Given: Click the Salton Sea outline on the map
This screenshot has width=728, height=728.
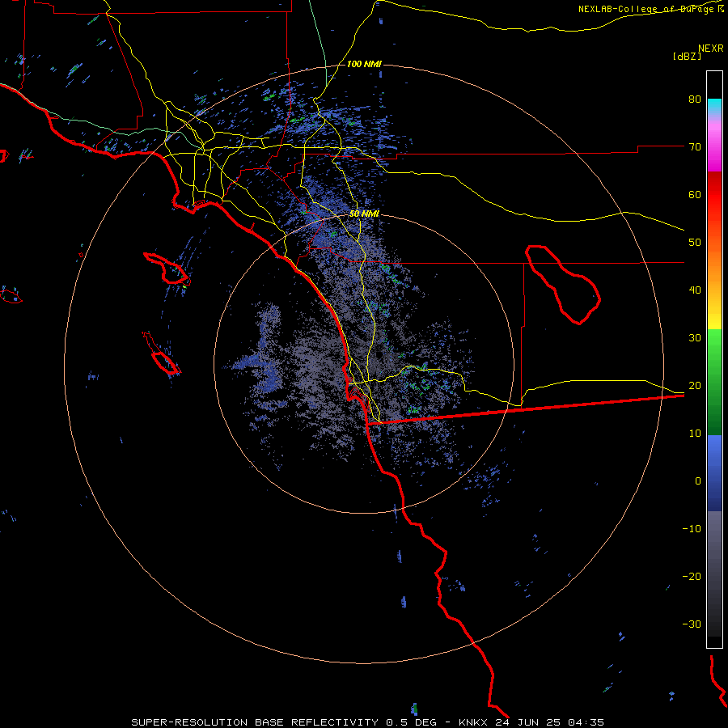Looking at the screenshot, I should [563, 284].
